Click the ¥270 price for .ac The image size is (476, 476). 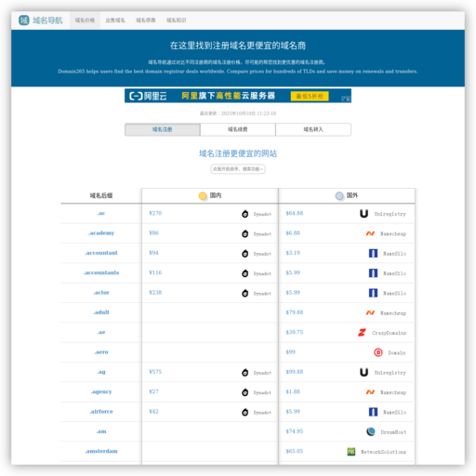click(x=155, y=213)
